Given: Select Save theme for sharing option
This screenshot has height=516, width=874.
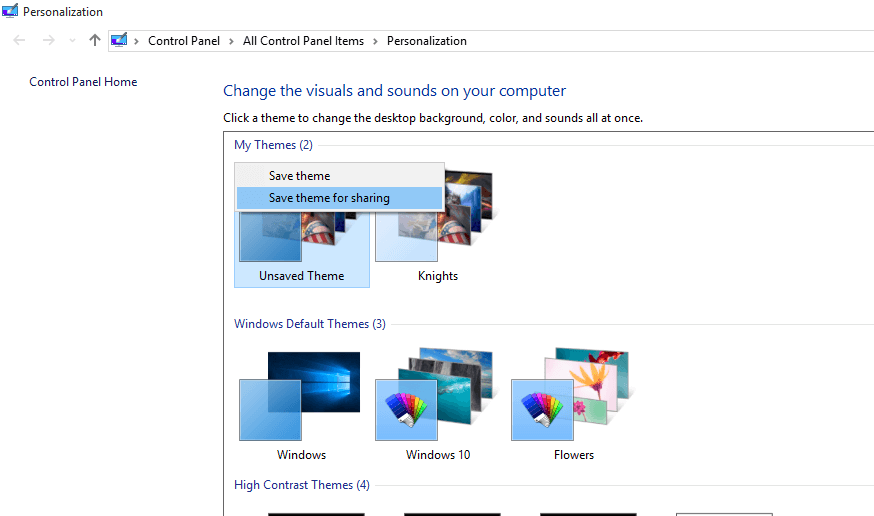Looking at the screenshot, I should pyautogui.click(x=339, y=198).
